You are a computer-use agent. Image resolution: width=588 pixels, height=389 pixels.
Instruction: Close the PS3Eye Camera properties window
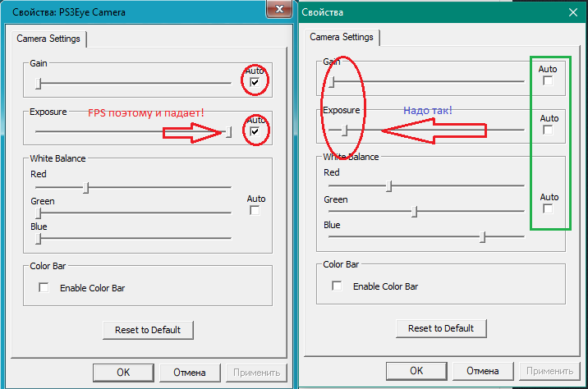click(279, 9)
